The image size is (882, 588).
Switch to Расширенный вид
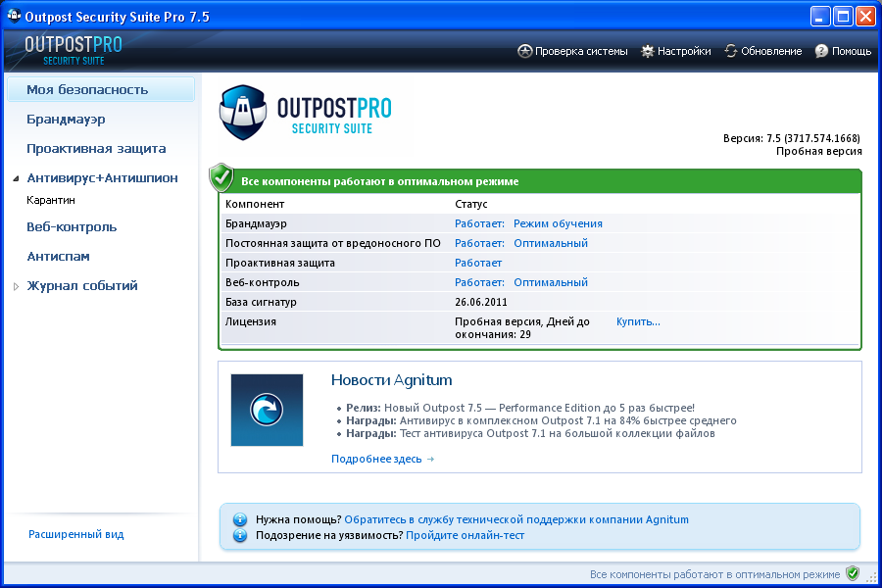pos(75,534)
